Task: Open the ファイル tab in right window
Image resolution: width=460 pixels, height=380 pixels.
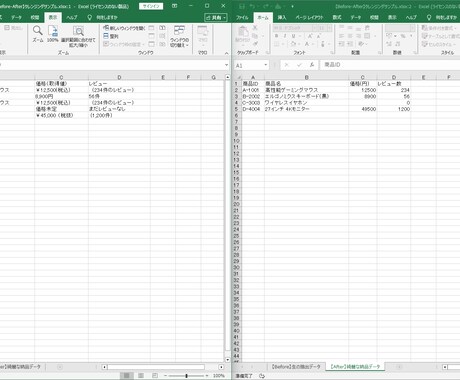Action: (x=242, y=17)
